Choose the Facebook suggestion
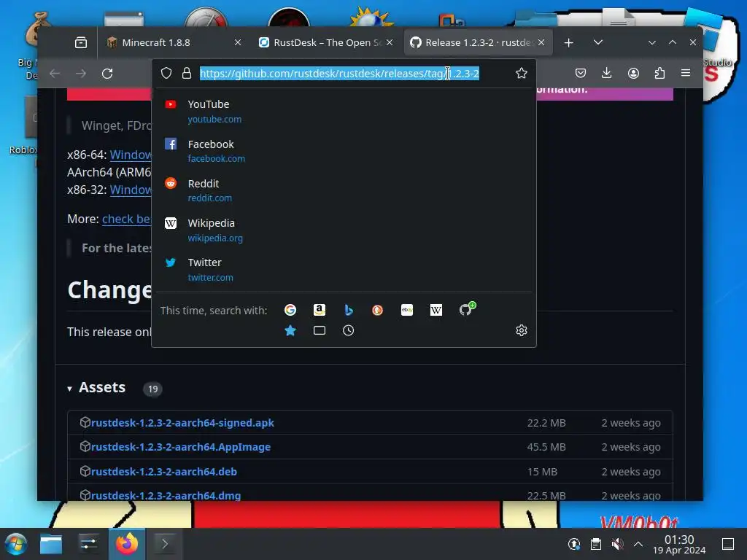747x560 pixels. [x=344, y=151]
